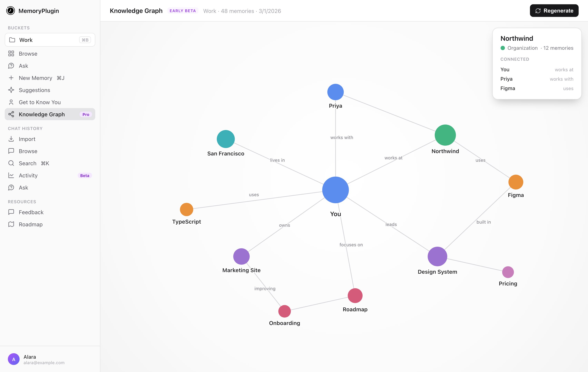Select the pink Pricing node

click(508, 272)
